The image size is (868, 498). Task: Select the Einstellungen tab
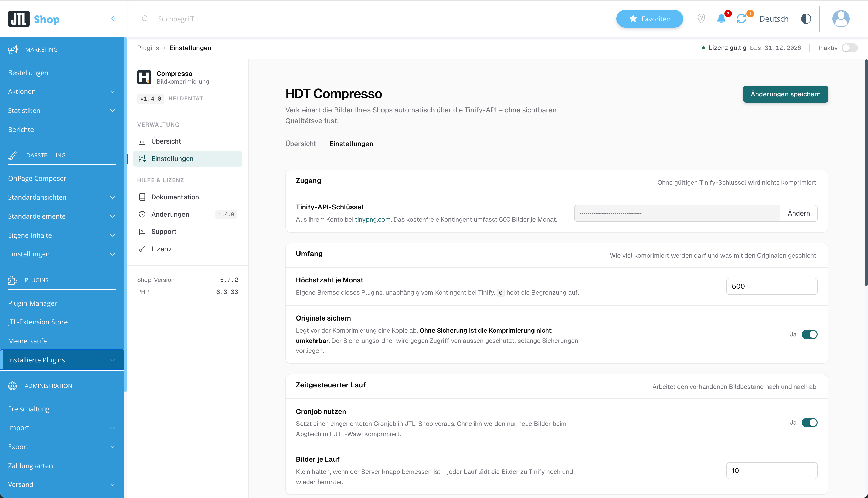(351, 144)
